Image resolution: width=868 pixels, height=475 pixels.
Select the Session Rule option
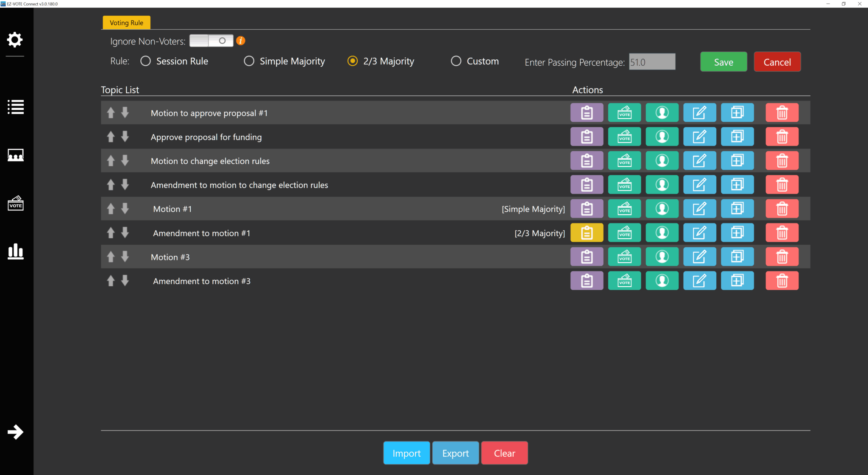tap(145, 61)
